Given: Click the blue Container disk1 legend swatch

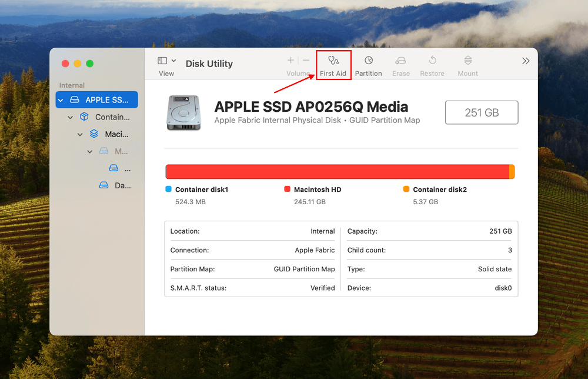Looking at the screenshot, I should click(x=169, y=189).
